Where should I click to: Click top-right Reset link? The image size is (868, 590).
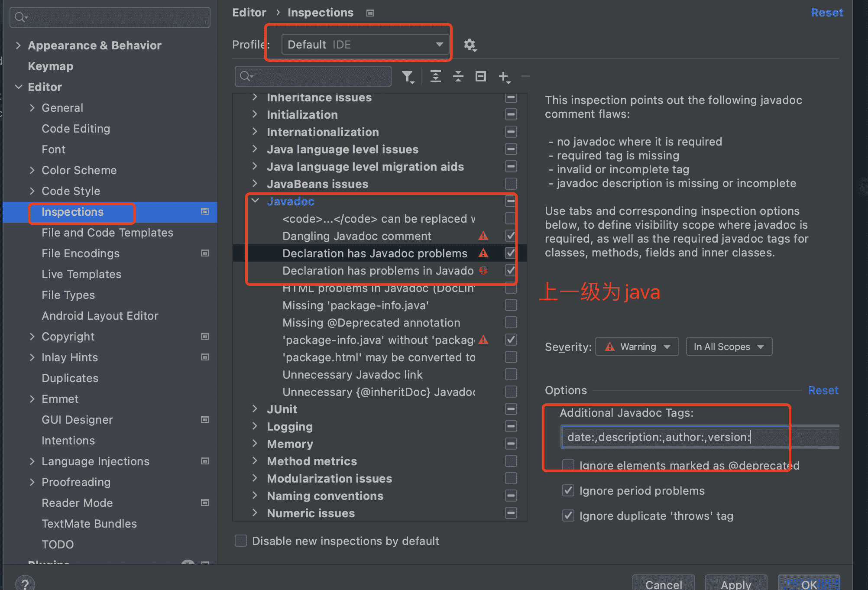(827, 13)
